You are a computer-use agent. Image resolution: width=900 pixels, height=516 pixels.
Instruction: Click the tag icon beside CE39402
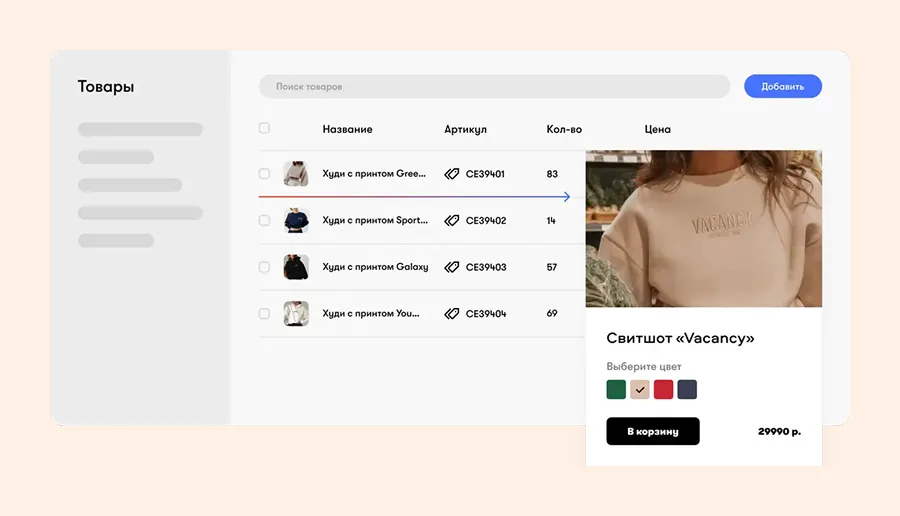[452, 221]
